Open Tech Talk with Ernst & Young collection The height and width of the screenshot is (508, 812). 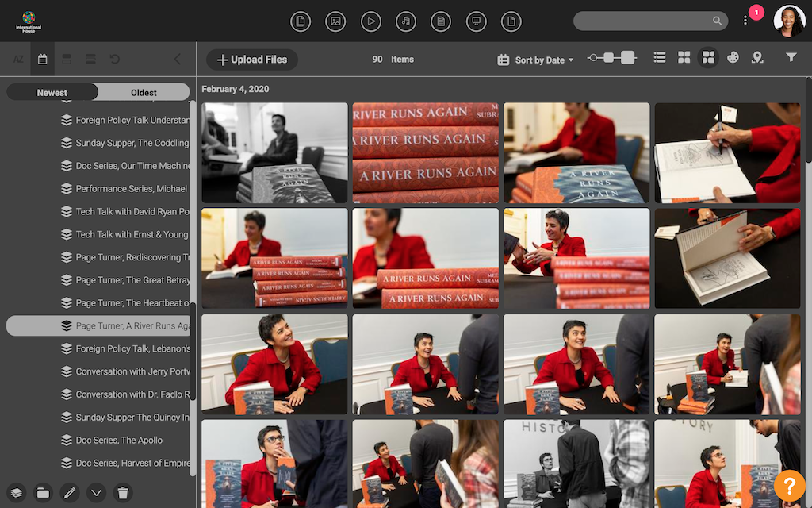tap(124, 234)
